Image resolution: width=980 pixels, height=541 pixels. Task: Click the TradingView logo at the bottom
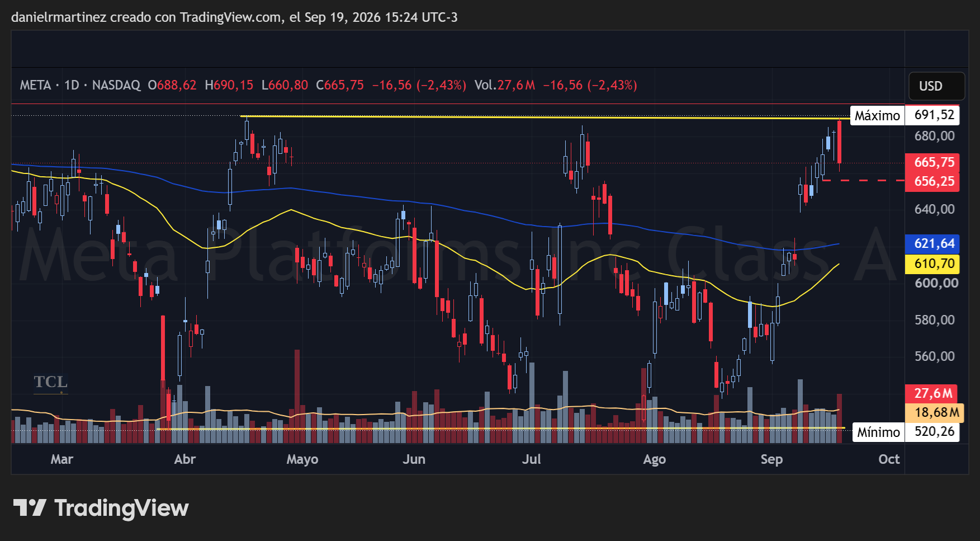[x=101, y=508]
